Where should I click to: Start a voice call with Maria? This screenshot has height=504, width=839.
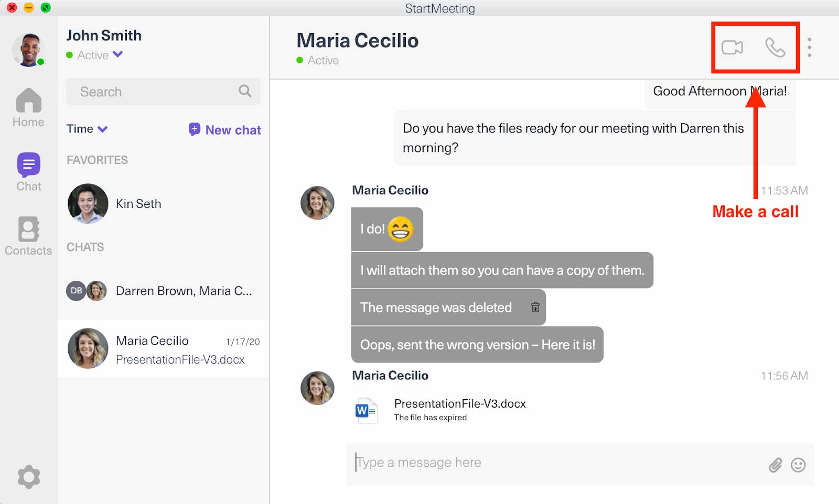click(x=775, y=47)
